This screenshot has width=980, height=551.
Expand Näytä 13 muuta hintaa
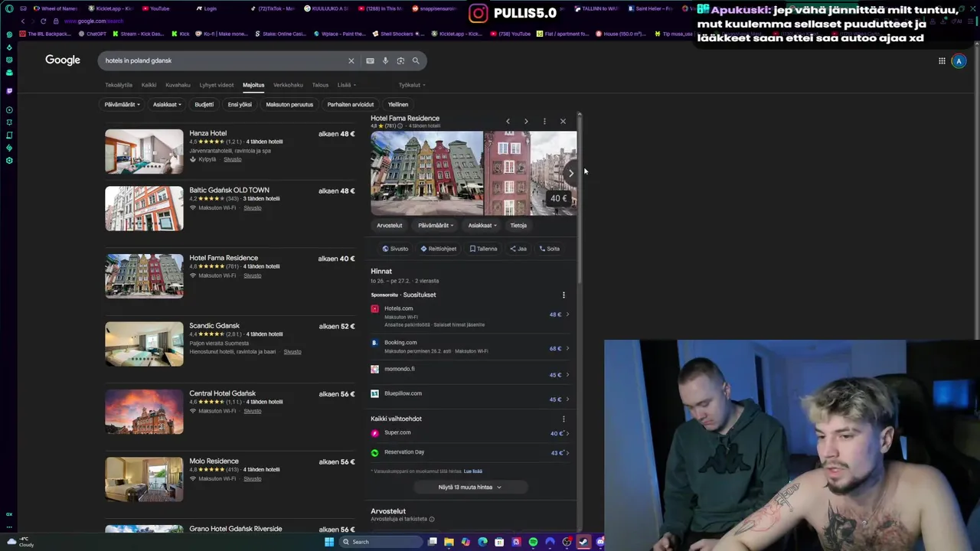469,487
